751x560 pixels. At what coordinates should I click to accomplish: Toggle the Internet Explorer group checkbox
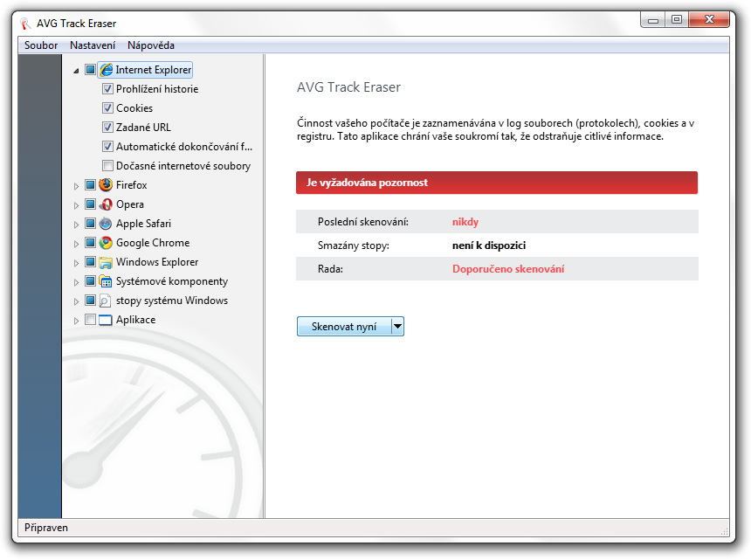90,70
